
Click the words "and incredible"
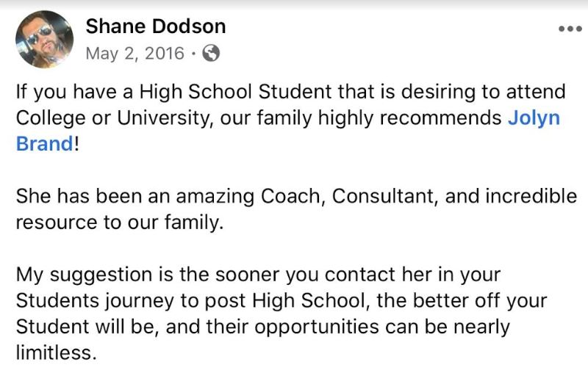pyautogui.click(x=511, y=196)
